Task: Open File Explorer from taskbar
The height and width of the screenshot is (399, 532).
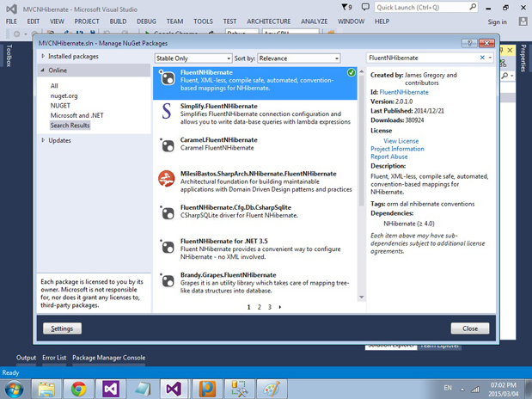Action: click(x=46, y=390)
